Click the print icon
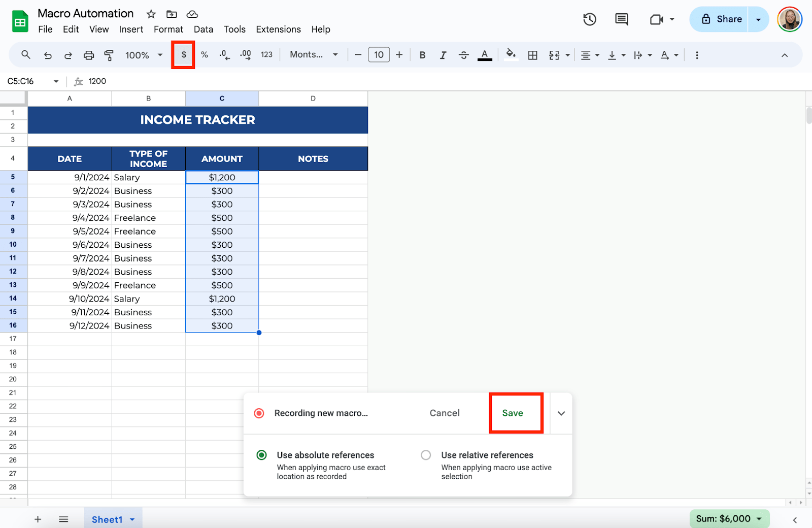This screenshot has height=528, width=812. click(x=89, y=55)
